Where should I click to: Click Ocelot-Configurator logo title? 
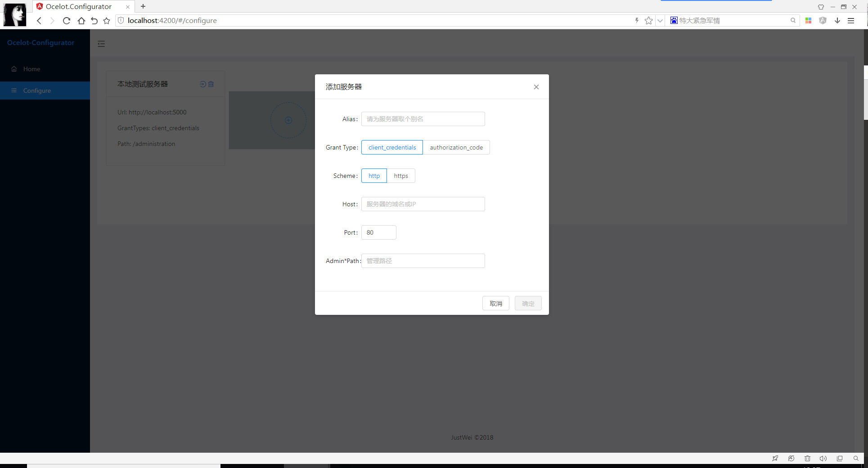pyautogui.click(x=40, y=43)
